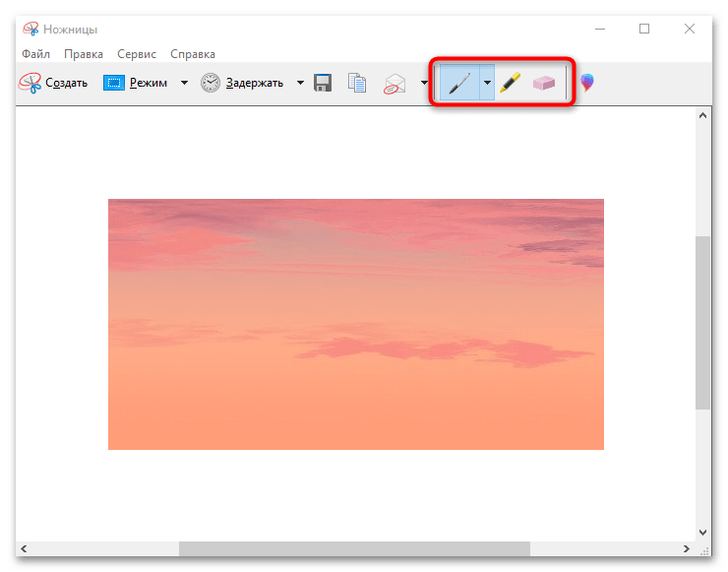The width and height of the screenshot is (728, 572).
Task: Minimize the Ножницы window
Action: click(x=600, y=29)
